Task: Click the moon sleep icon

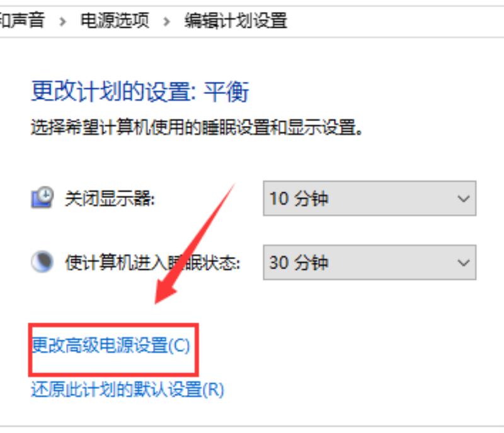Action: tap(42, 262)
